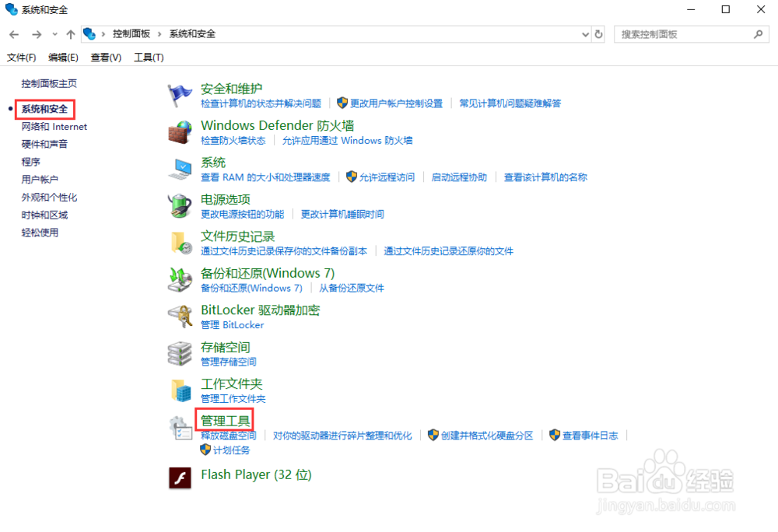This screenshot has height=532, width=778.
Task: Select 时钟和区域 in the sidebar
Action: coord(44,215)
